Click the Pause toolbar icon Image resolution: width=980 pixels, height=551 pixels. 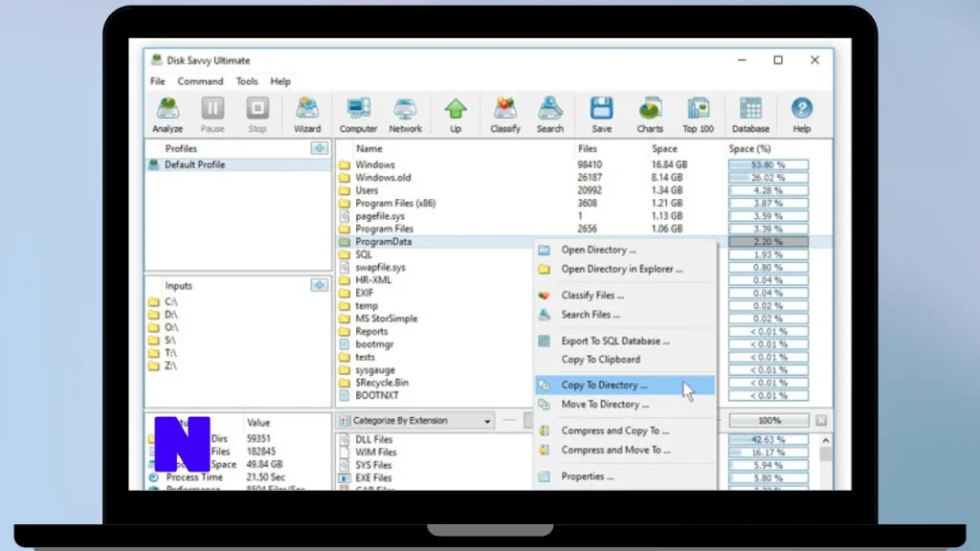(212, 115)
